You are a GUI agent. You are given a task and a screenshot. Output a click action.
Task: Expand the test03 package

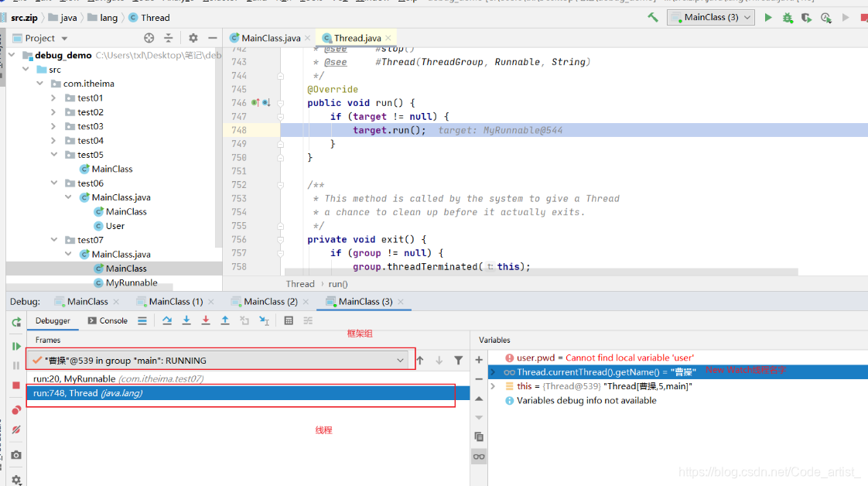tap(53, 126)
